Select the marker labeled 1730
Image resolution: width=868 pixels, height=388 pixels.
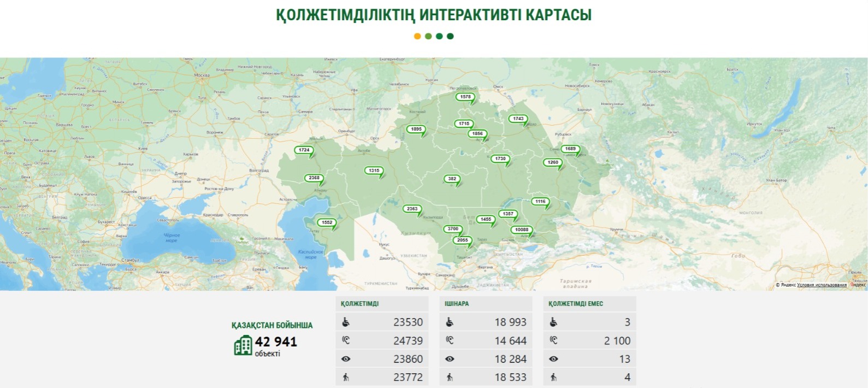point(500,159)
